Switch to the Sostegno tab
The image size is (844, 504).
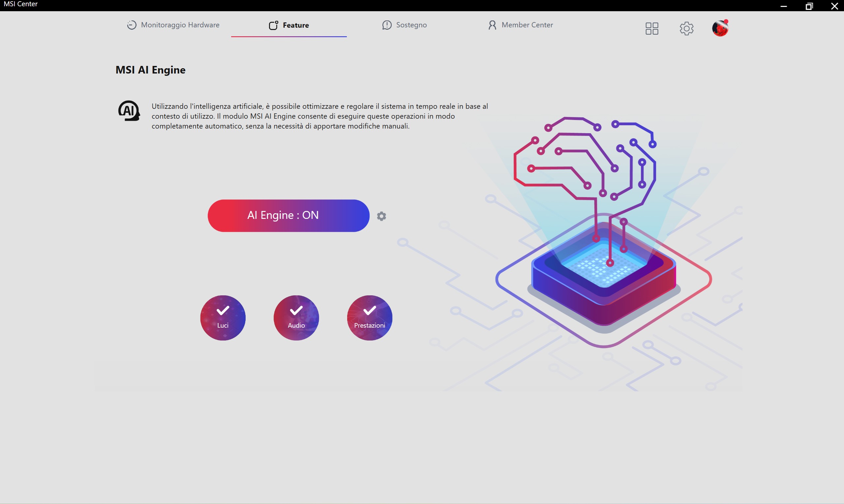[411, 25]
